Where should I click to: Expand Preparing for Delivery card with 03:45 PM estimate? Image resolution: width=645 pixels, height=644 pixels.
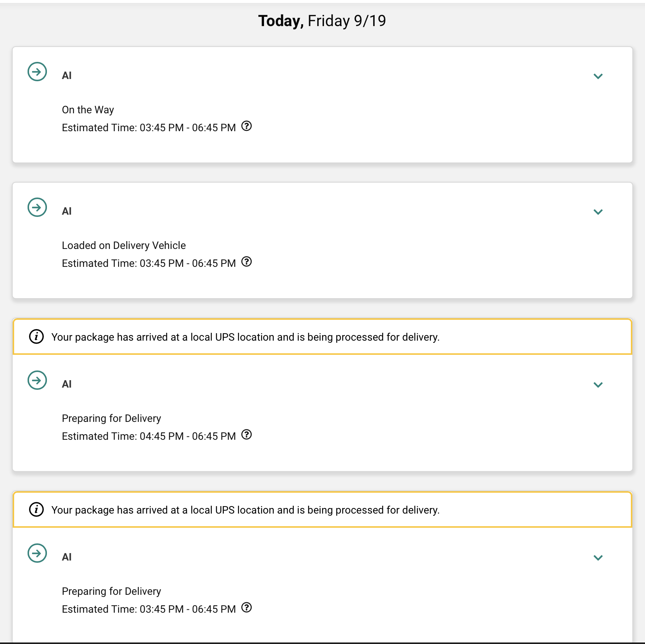598,558
